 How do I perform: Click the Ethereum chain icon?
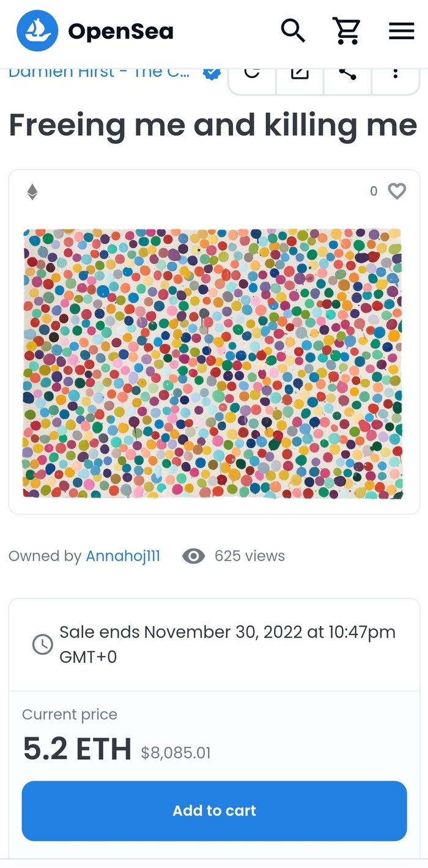32,193
